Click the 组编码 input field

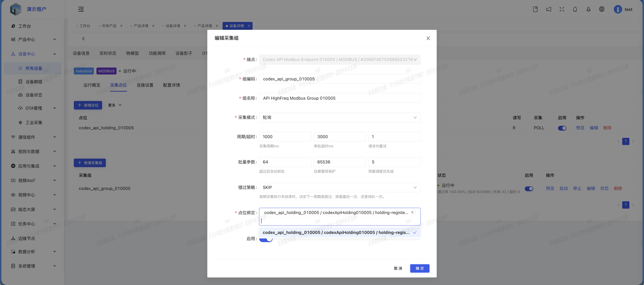click(340, 79)
